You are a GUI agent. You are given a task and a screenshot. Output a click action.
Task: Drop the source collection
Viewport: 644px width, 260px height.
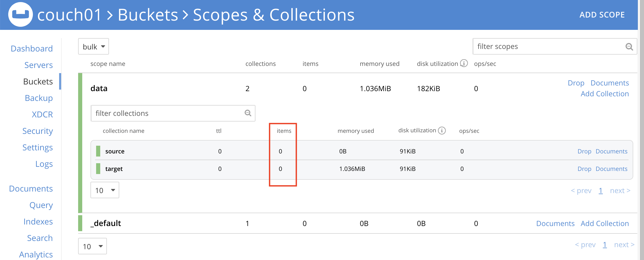coord(585,151)
